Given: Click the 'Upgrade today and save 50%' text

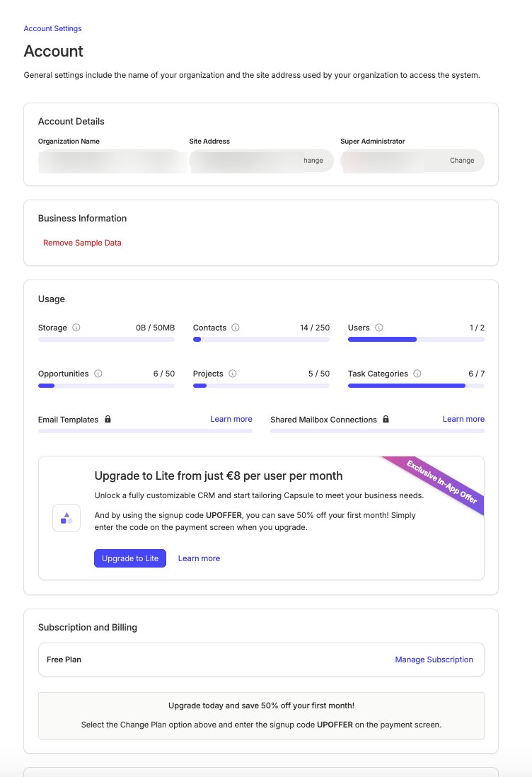Looking at the screenshot, I should click(261, 706).
